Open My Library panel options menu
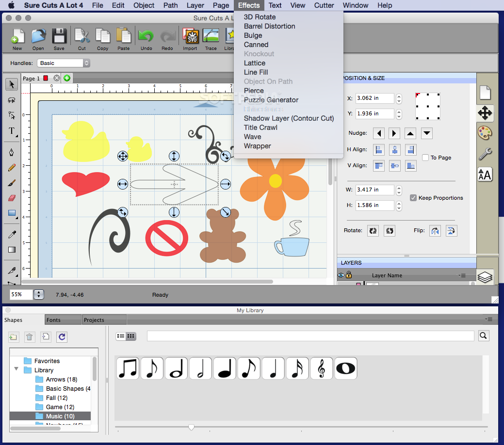Image resolution: width=504 pixels, height=445 pixels. (488, 319)
